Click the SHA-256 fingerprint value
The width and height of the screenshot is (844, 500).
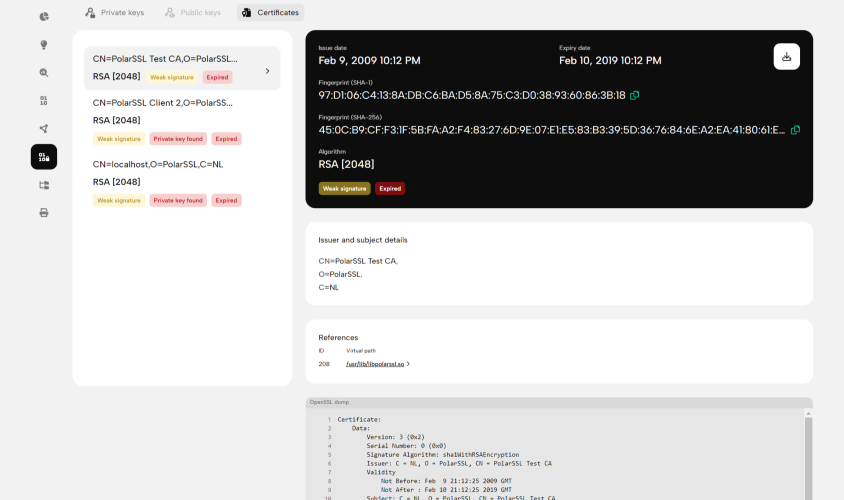pos(552,130)
